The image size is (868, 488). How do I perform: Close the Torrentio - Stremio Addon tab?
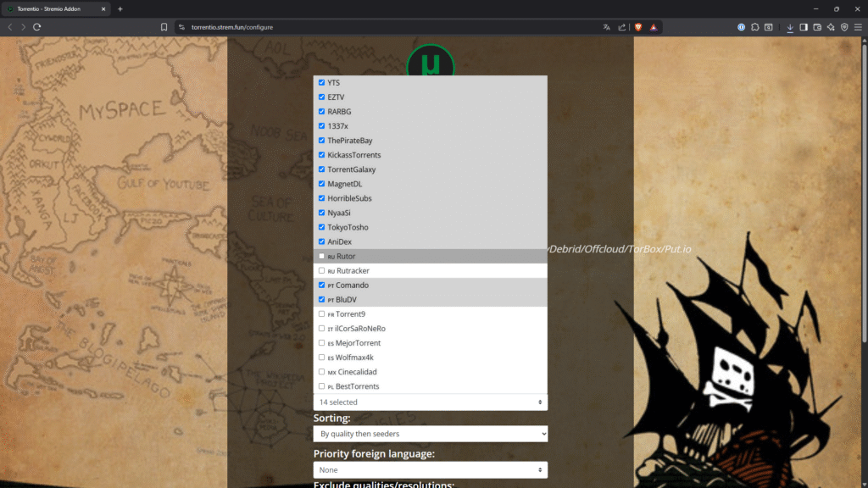point(103,8)
